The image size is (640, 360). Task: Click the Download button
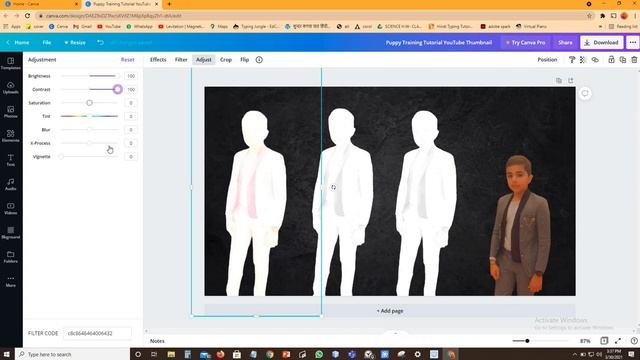[602, 42]
